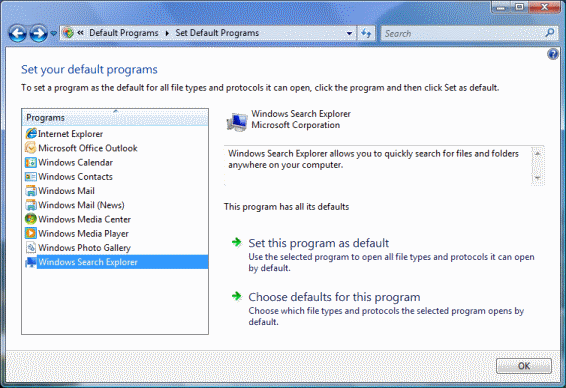Click the Microsoft Office Outlook icon
566x388 pixels.
tap(31, 148)
